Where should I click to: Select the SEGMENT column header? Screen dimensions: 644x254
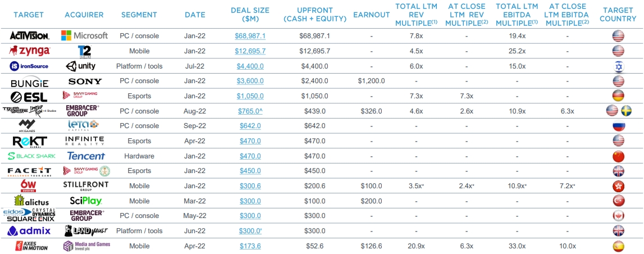tap(139, 15)
